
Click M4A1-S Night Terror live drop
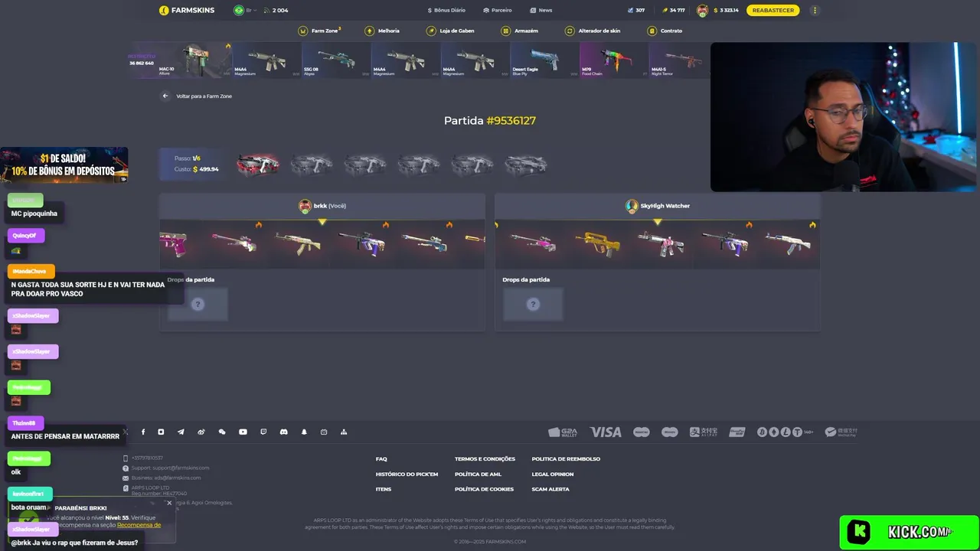pyautogui.click(x=679, y=60)
